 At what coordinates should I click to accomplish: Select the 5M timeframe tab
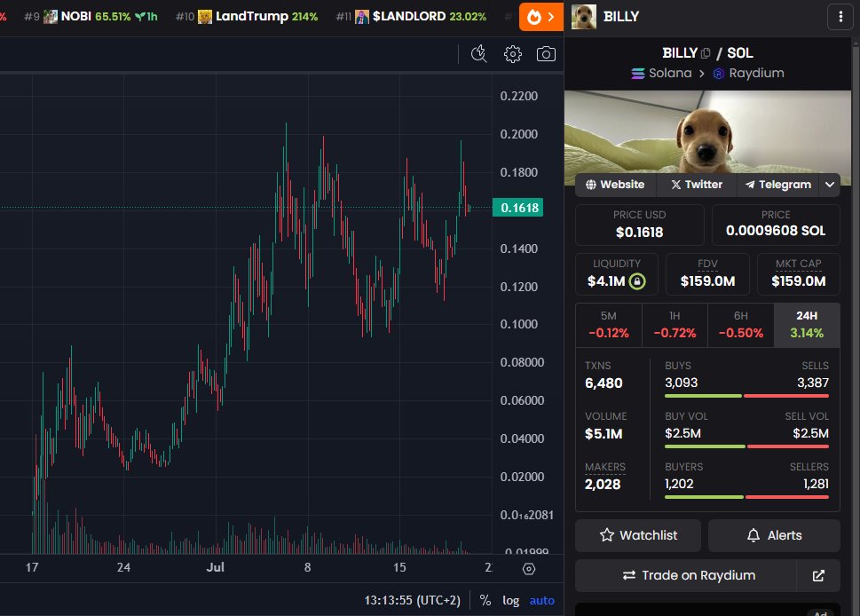coord(608,325)
